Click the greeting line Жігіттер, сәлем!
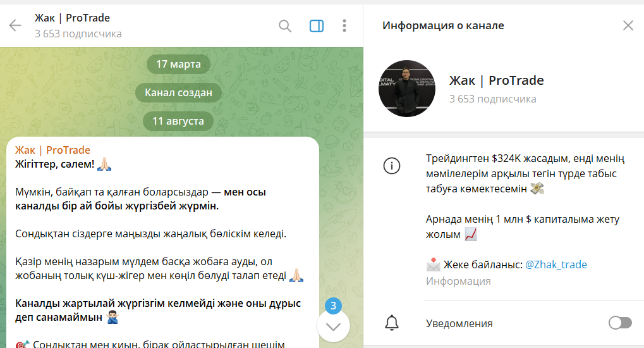Image resolution: width=644 pixels, height=348 pixels. pyautogui.click(x=54, y=164)
